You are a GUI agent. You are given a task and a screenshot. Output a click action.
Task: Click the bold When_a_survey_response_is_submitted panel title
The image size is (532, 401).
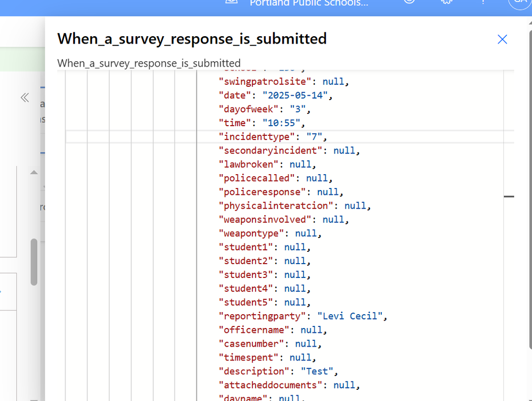[x=192, y=39]
